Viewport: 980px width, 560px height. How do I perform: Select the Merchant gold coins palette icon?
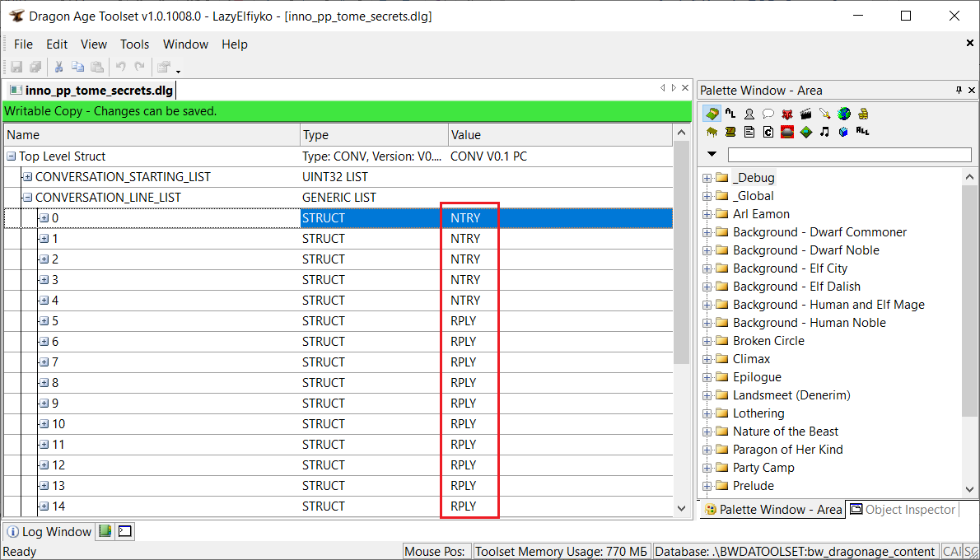863,114
